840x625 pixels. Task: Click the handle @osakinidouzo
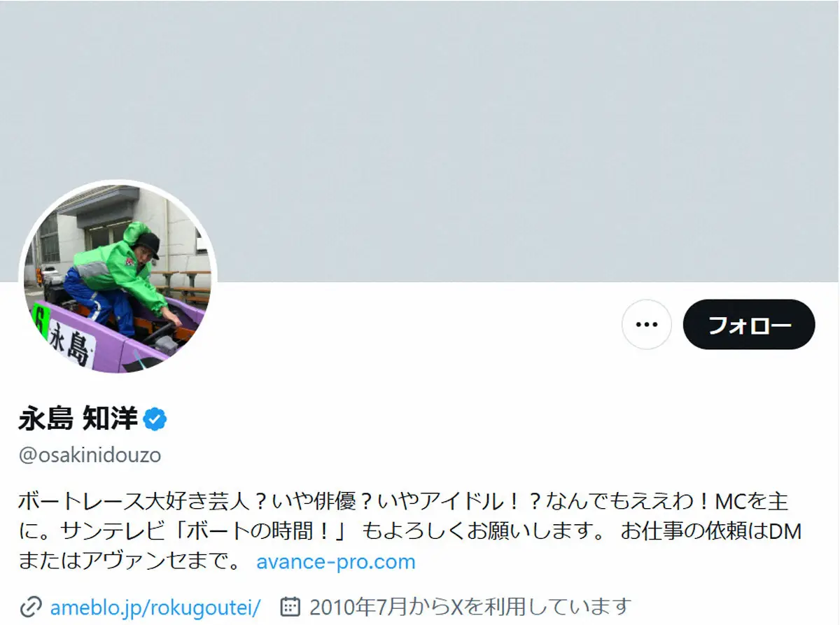pos(90,455)
